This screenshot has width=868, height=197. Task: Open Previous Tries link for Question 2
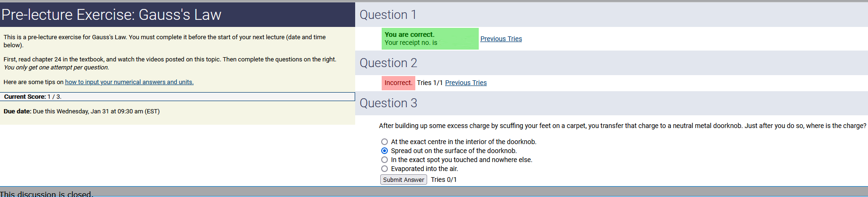(x=465, y=83)
